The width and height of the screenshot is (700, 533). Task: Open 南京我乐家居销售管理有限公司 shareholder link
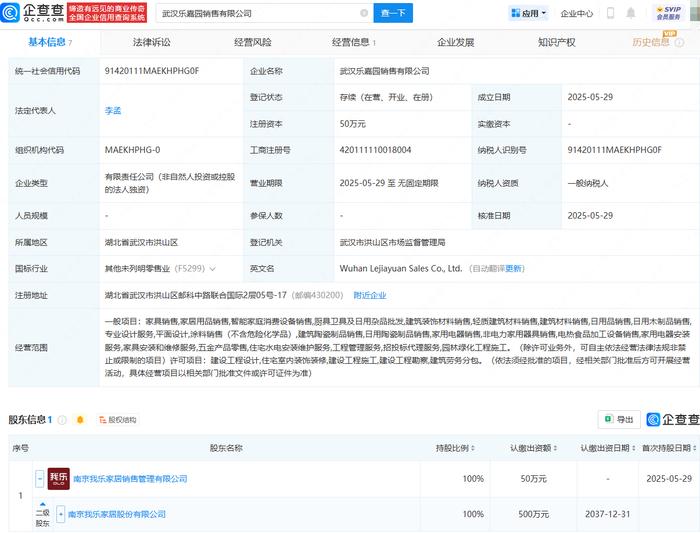click(x=130, y=479)
